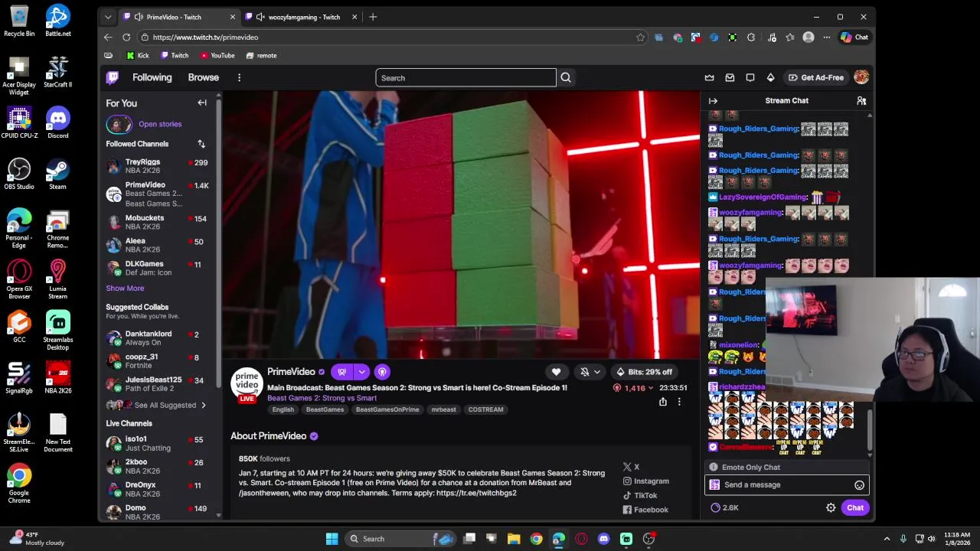Viewport: 980px width, 551px height.
Task: Open PrimeVideo Facebook link
Action: coord(645,510)
